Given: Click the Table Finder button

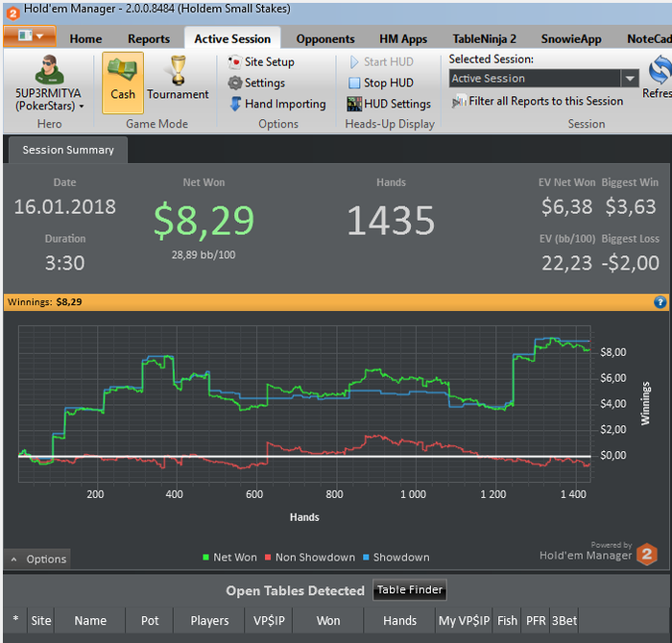Looking at the screenshot, I should coord(410,590).
